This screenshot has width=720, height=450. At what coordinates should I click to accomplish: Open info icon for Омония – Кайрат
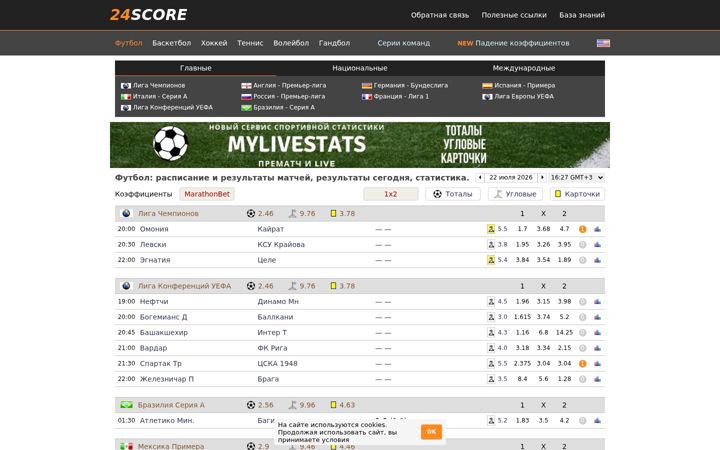click(583, 229)
